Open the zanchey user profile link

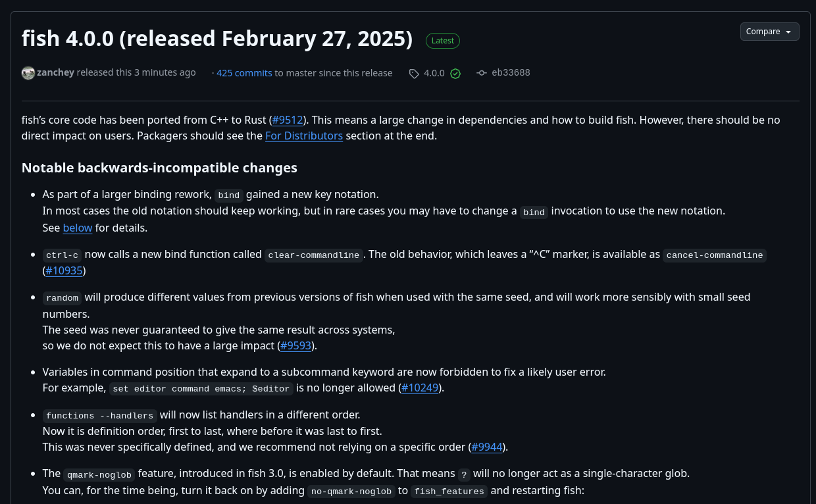point(55,72)
